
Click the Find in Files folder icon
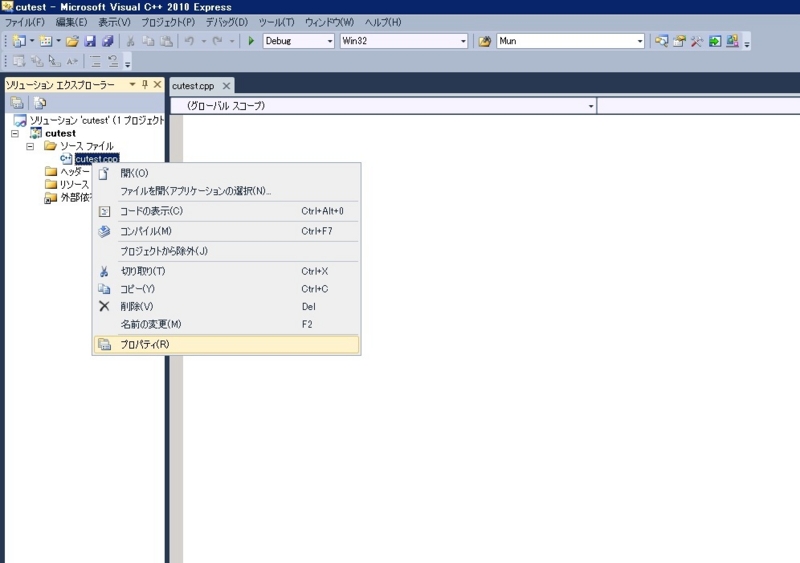tap(485, 41)
